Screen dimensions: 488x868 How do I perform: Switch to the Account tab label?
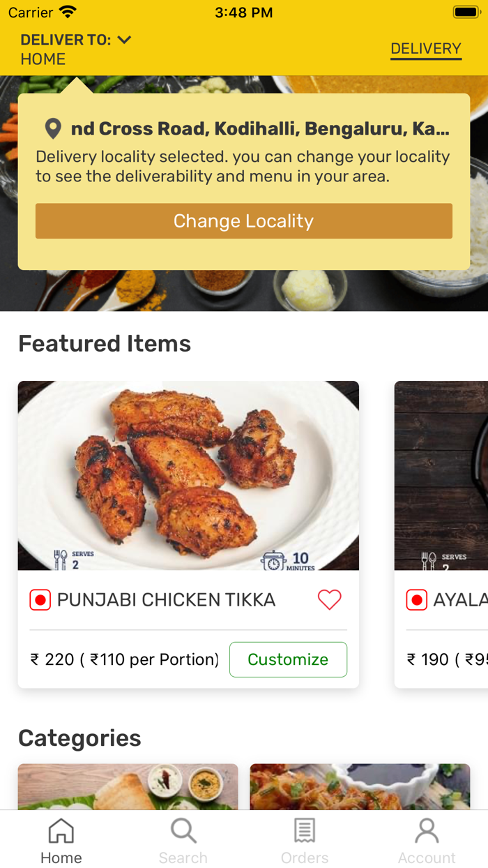[x=427, y=858]
